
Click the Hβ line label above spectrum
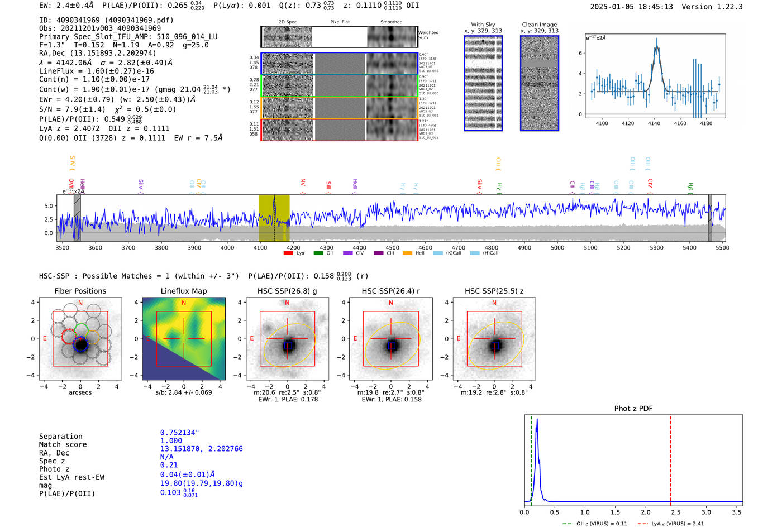[x=690, y=188]
